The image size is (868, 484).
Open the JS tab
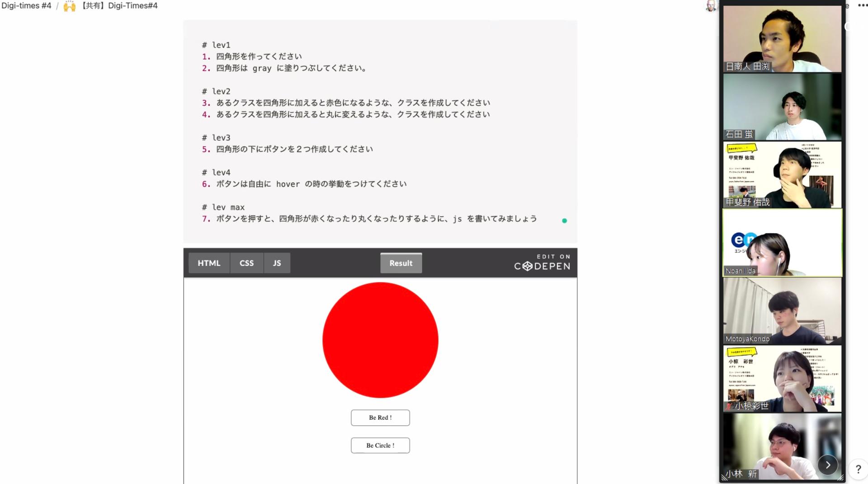[x=277, y=263]
